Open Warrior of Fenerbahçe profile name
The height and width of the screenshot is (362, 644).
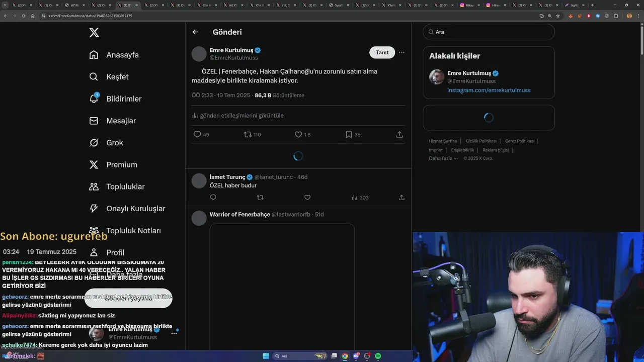click(x=240, y=215)
